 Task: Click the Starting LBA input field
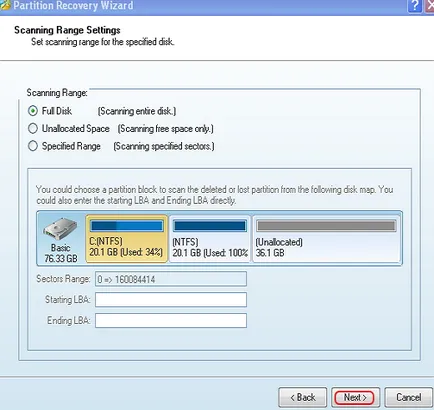(171, 300)
